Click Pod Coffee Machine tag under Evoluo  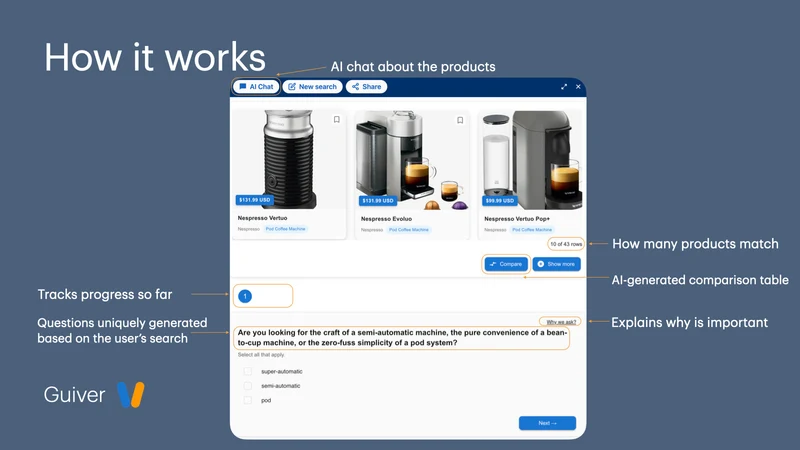click(x=409, y=230)
